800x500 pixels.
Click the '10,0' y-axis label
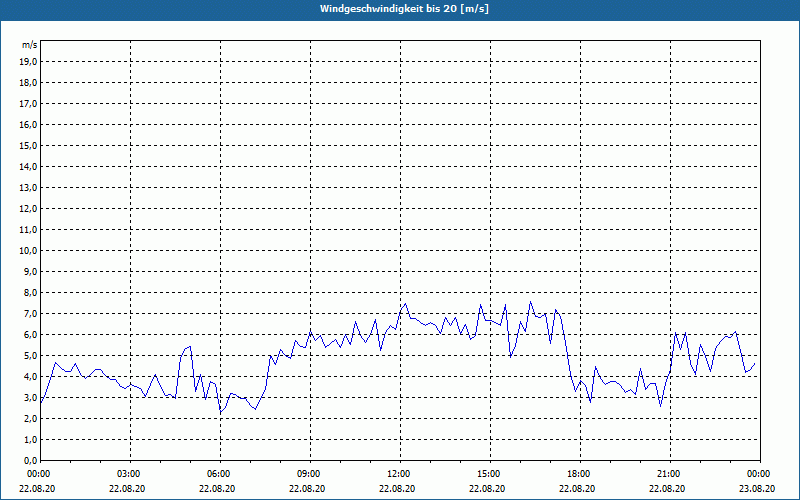click(x=28, y=251)
